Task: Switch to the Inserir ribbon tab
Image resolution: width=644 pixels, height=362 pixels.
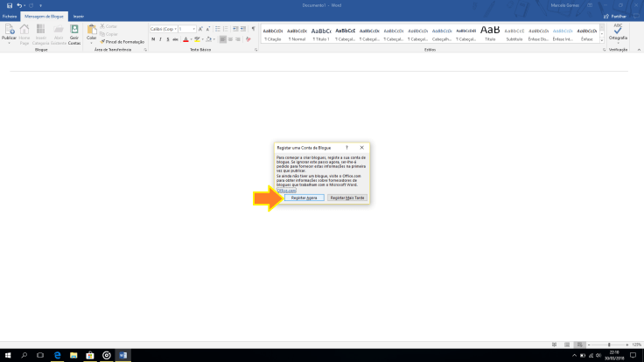Action: click(79, 16)
